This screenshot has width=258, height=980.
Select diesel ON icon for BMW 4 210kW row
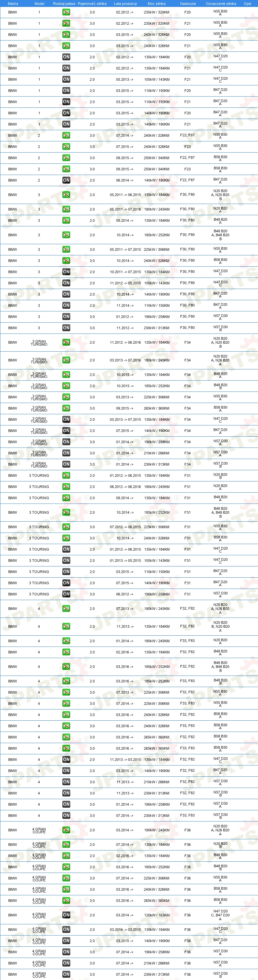tap(66, 782)
